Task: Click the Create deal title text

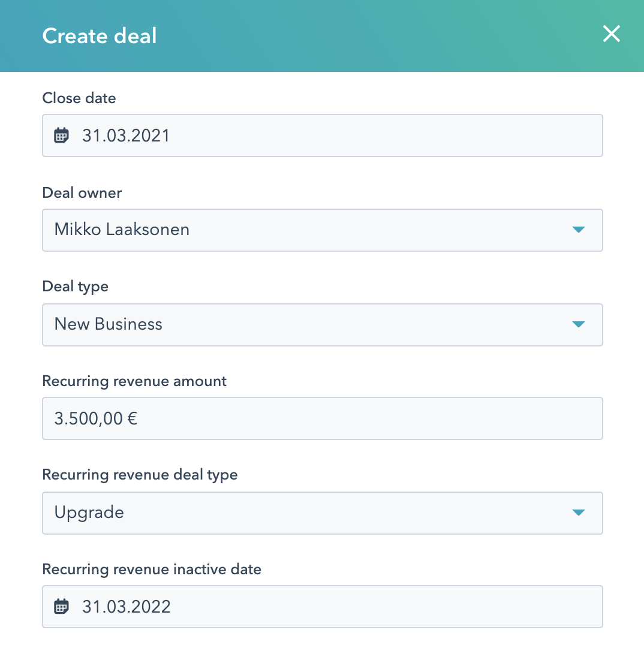Action: pos(99,36)
